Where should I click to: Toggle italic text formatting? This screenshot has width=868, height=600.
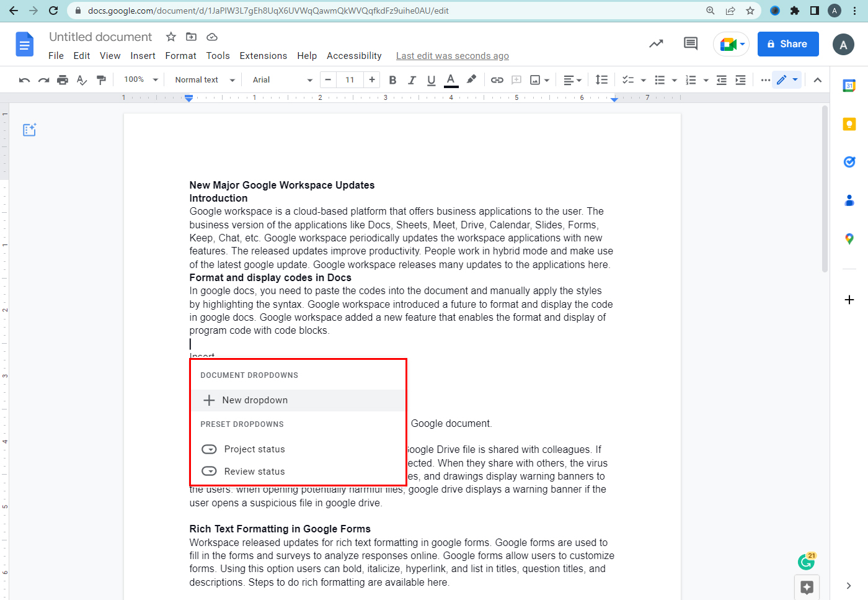coord(412,80)
